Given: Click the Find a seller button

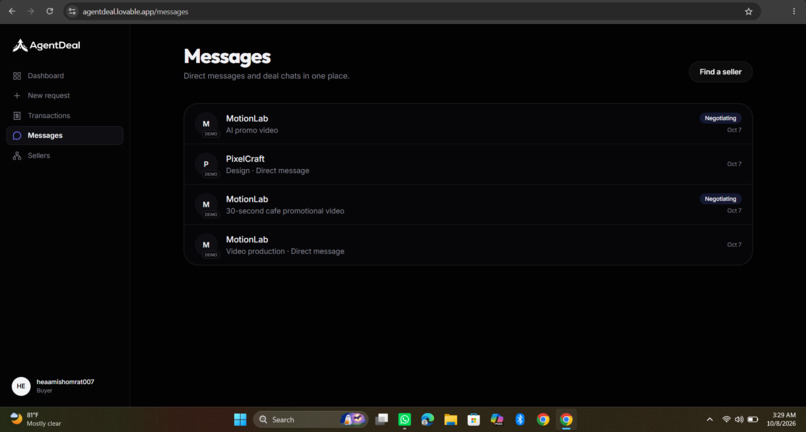Looking at the screenshot, I should coord(720,72).
